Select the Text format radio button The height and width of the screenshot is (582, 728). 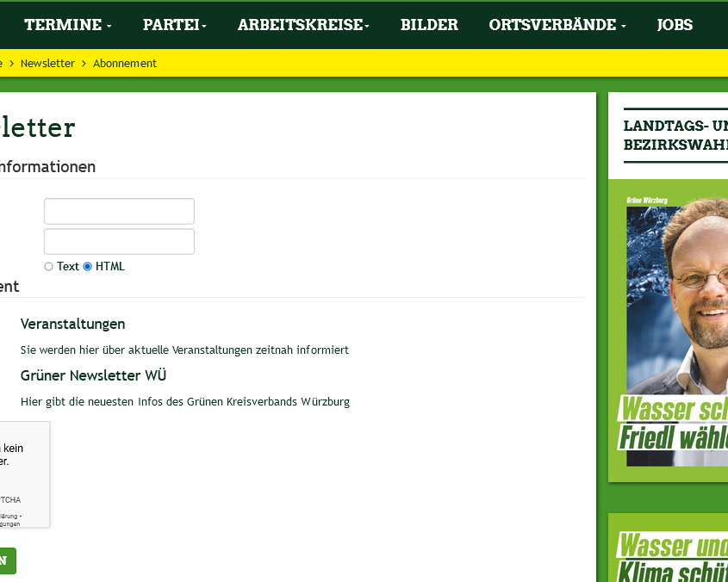click(x=48, y=266)
